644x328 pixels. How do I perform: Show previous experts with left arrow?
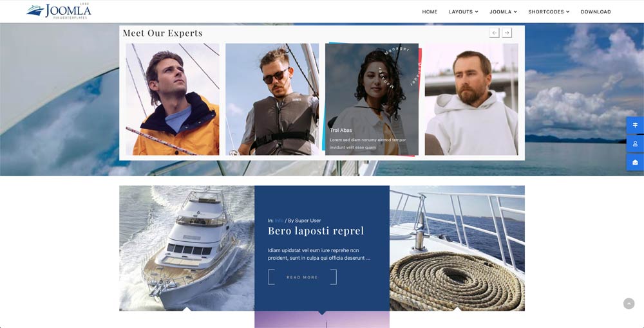495,33
